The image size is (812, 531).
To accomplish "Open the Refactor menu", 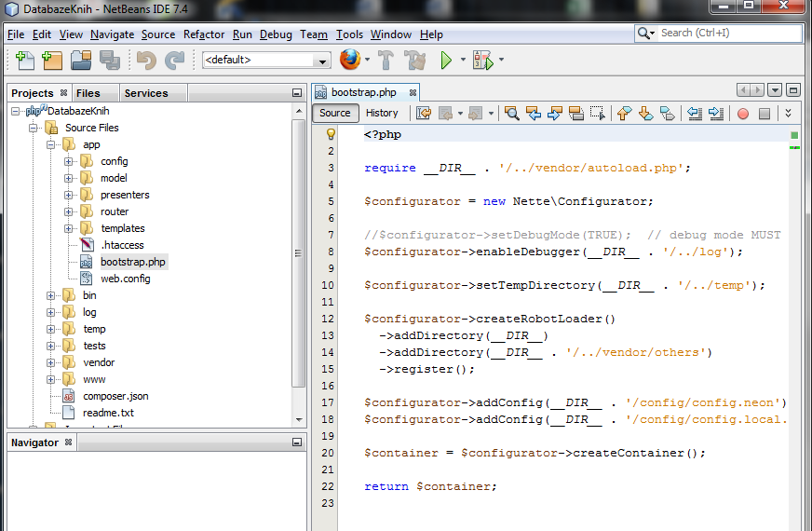I will pyautogui.click(x=204, y=34).
